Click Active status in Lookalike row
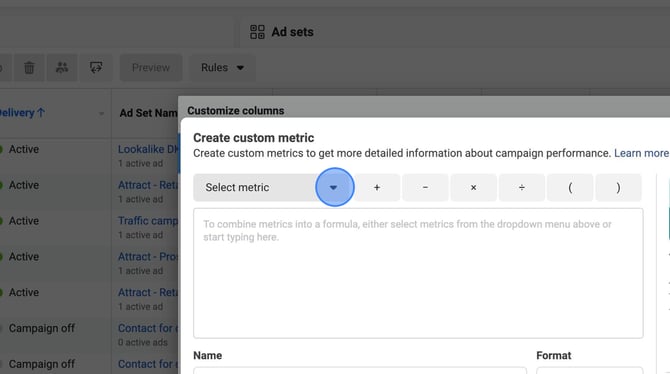The height and width of the screenshot is (374, 670). 24,149
